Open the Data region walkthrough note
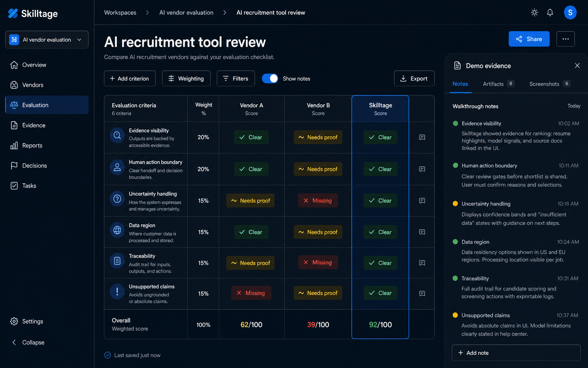Viewport: 588px width, 368px height. (x=516, y=251)
